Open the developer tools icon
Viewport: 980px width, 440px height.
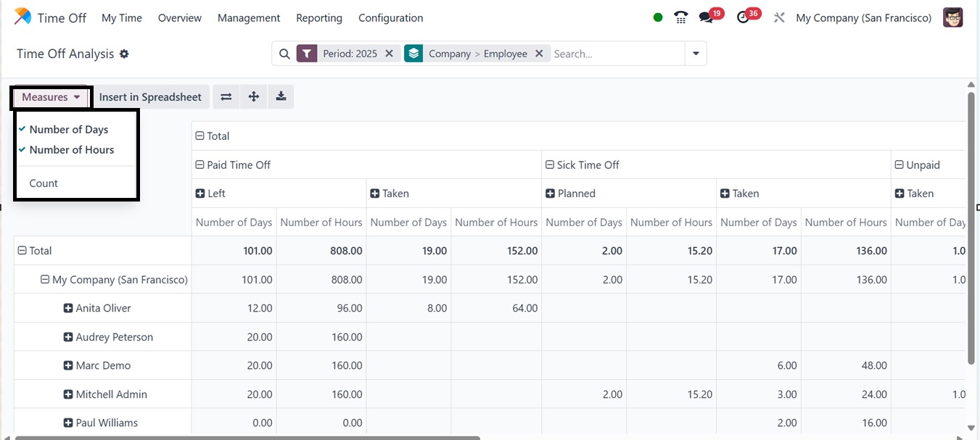pos(779,17)
